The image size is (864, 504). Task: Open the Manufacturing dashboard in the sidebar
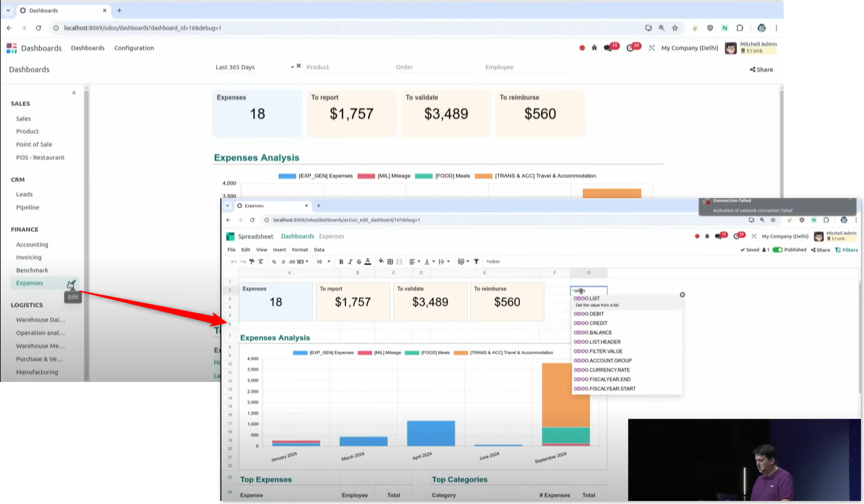coord(37,372)
